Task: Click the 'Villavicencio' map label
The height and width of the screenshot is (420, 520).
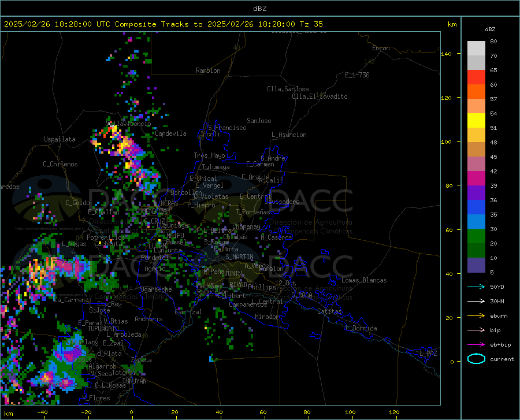Action: [x=129, y=124]
